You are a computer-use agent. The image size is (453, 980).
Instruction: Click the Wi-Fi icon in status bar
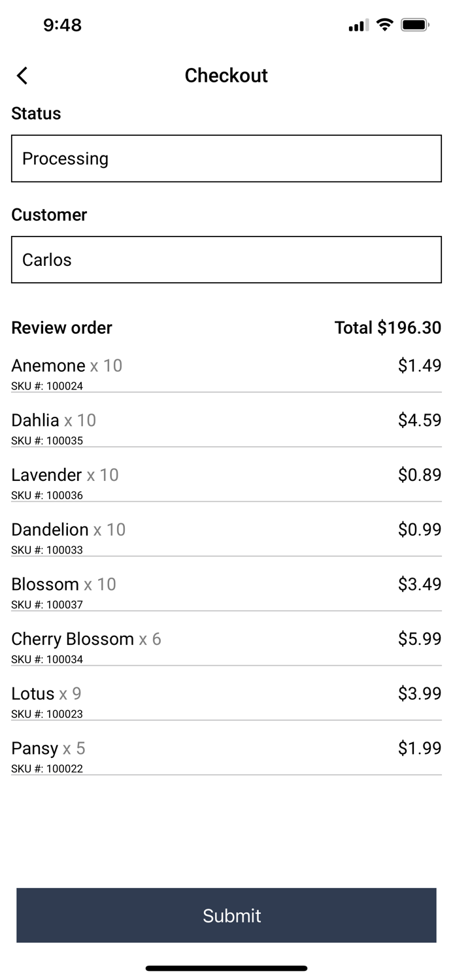coord(384,24)
